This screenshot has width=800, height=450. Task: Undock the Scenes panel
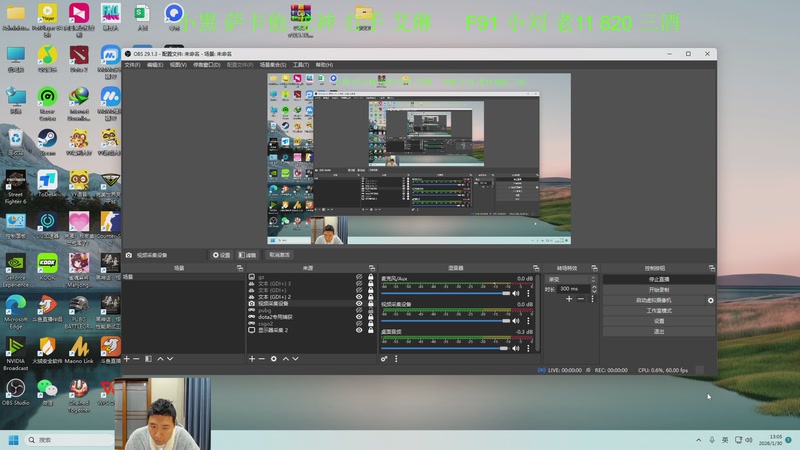[240, 268]
